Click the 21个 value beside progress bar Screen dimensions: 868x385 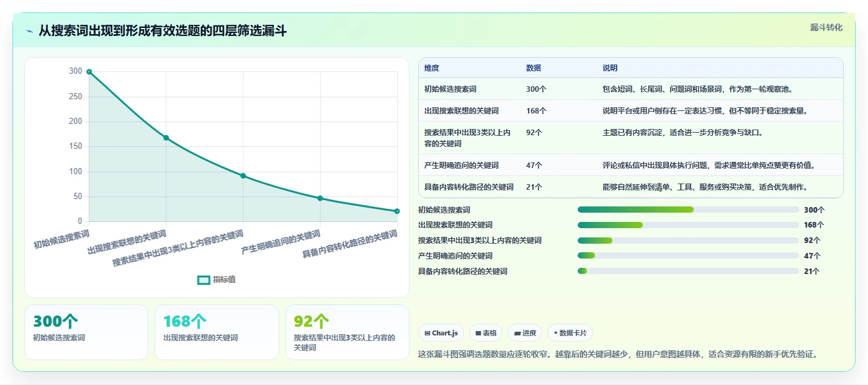coord(812,271)
